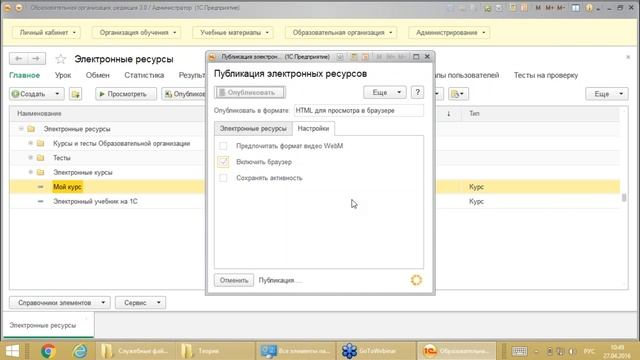Open the Сервис dropdown
This screenshot has height=360, width=640.
pyautogui.click(x=140, y=302)
